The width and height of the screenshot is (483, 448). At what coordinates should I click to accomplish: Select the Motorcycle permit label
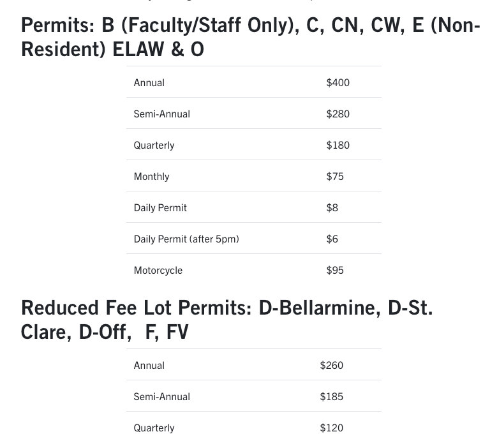point(158,270)
